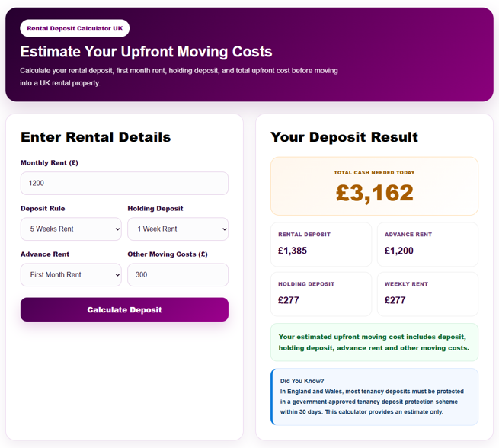Image resolution: width=499 pixels, height=448 pixels.
Task: Click the Rental Deposit Calculator UK badge
Action: (x=75, y=28)
